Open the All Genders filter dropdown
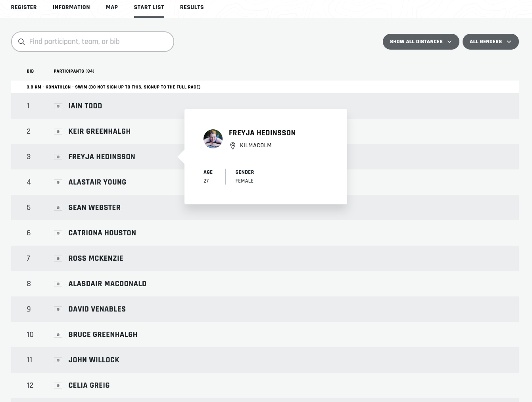The image size is (532, 402). pos(490,42)
